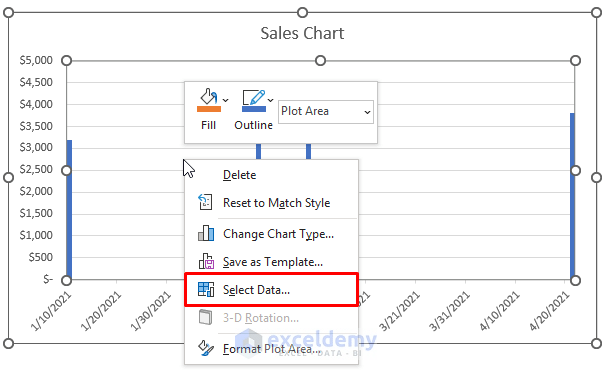Click the chart's bottom-right corner handle

tap(596, 343)
